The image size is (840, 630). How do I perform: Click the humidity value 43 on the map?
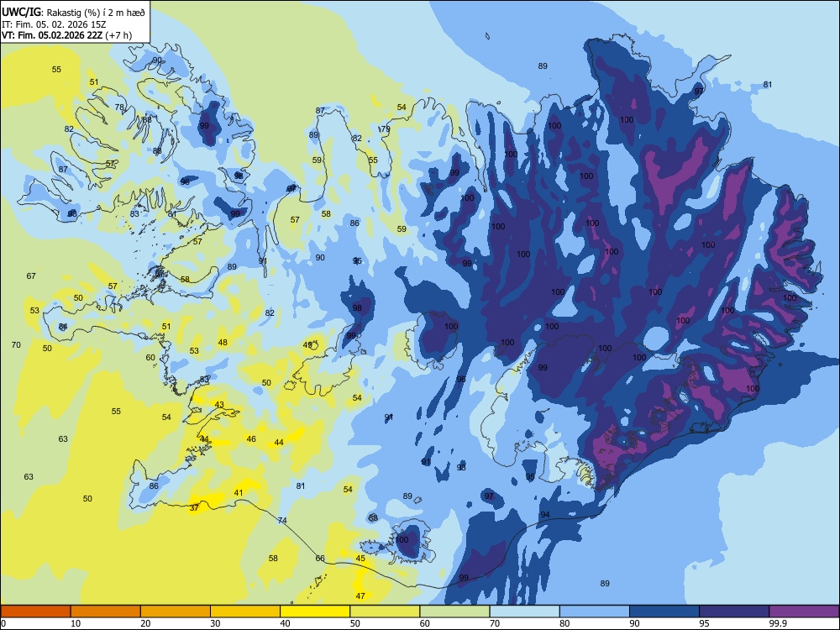[219, 405]
